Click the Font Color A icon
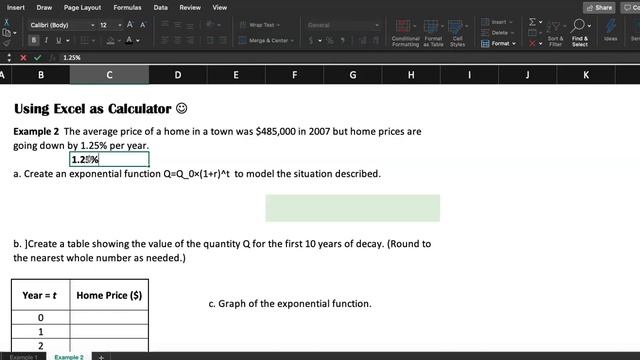640x360 pixels. [x=129, y=40]
